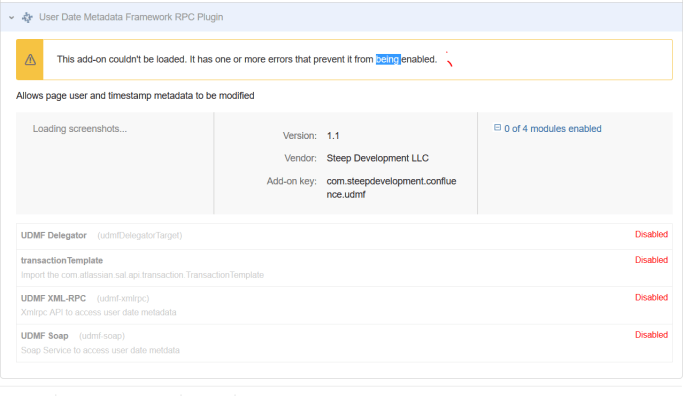The width and height of the screenshot is (700, 396).
Task: Click the '0 of 4 modules enabled' link
Action: tap(553, 129)
